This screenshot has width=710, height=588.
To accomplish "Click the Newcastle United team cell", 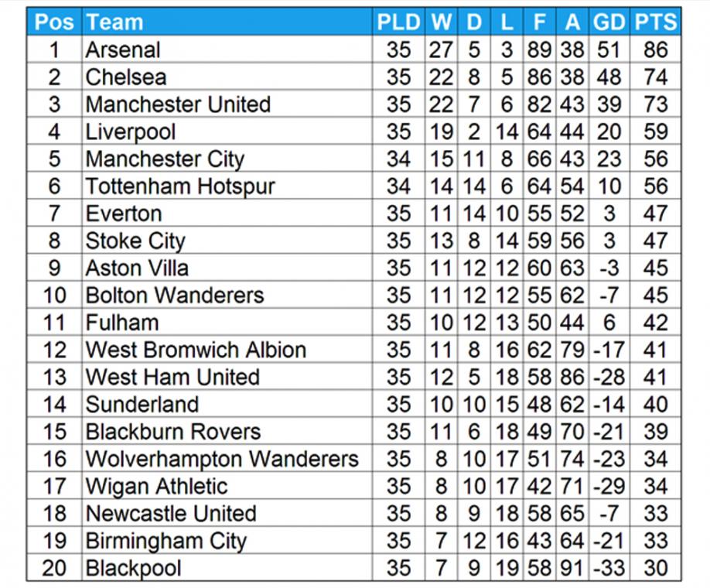I will [x=227, y=513].
